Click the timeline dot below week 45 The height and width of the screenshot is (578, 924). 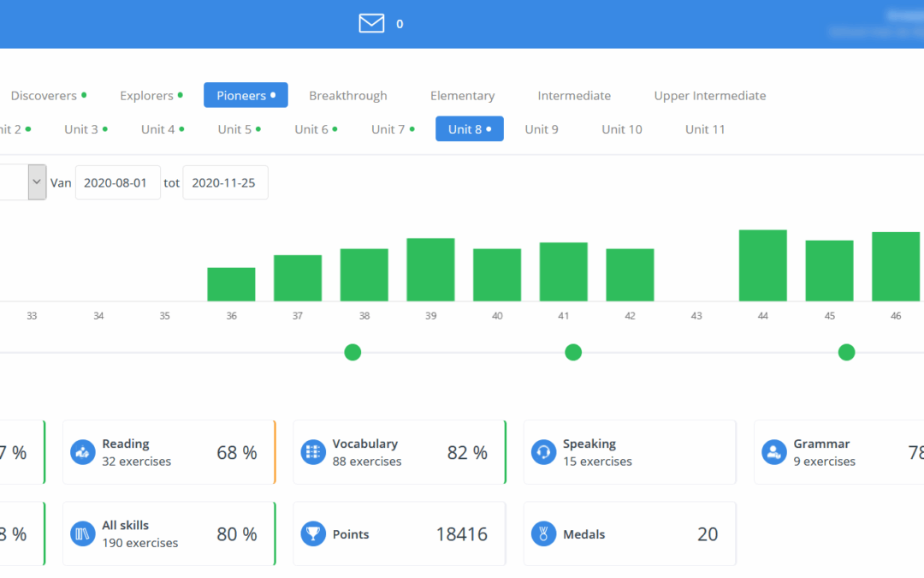tap(846, 352)
